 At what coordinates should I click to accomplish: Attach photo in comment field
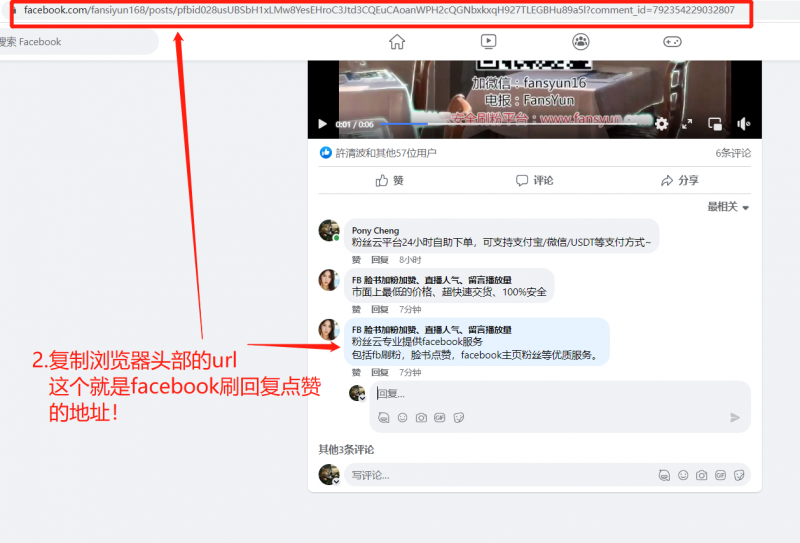tap(702, 475)
